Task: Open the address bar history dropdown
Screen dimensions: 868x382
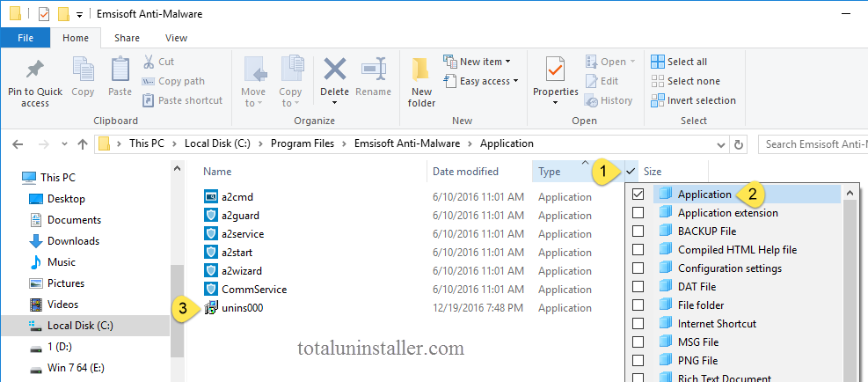Action: (721, 144)
